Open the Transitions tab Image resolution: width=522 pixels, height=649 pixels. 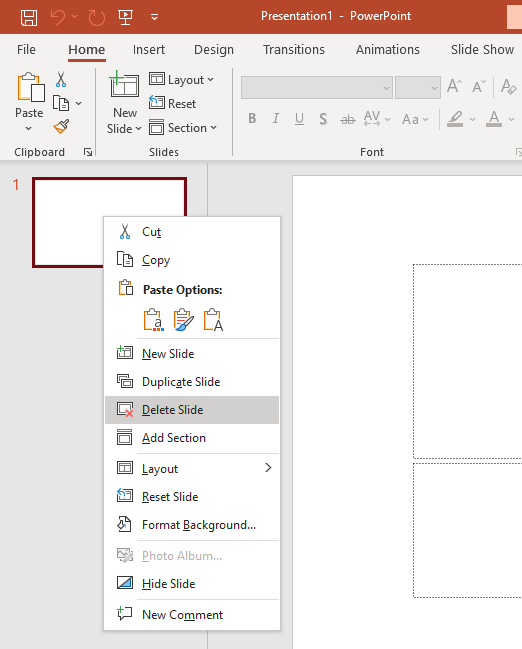[x=293, y=50]
